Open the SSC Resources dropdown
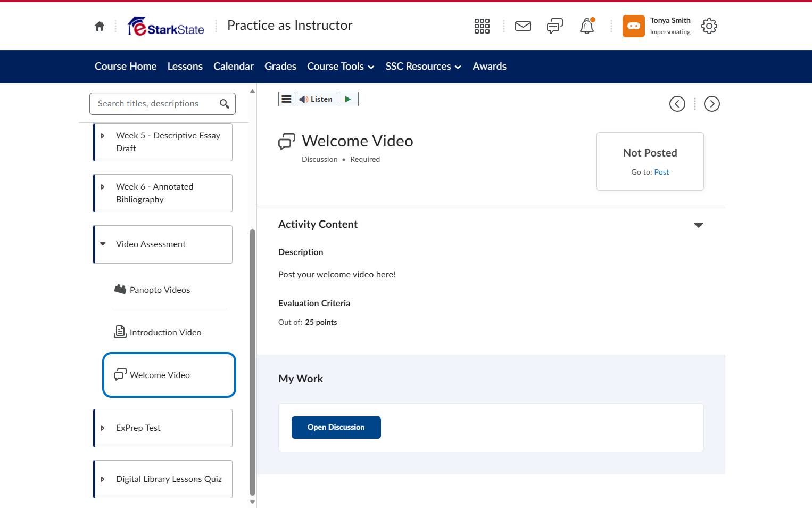This screenshot has width=812, height=508. (x=423, y=67)
